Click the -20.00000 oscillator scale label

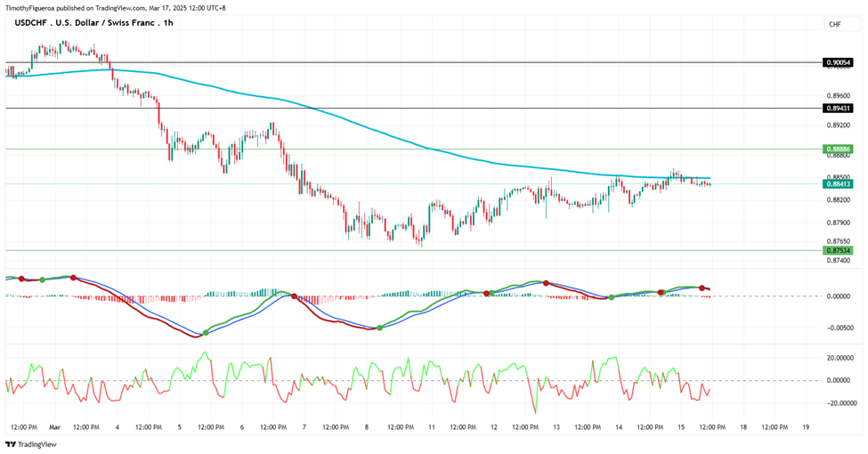[x=838, y=403]
